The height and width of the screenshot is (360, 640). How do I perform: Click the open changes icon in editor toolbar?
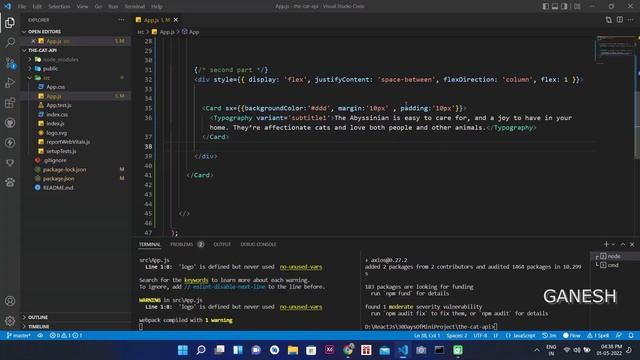(x=609, y=20)
